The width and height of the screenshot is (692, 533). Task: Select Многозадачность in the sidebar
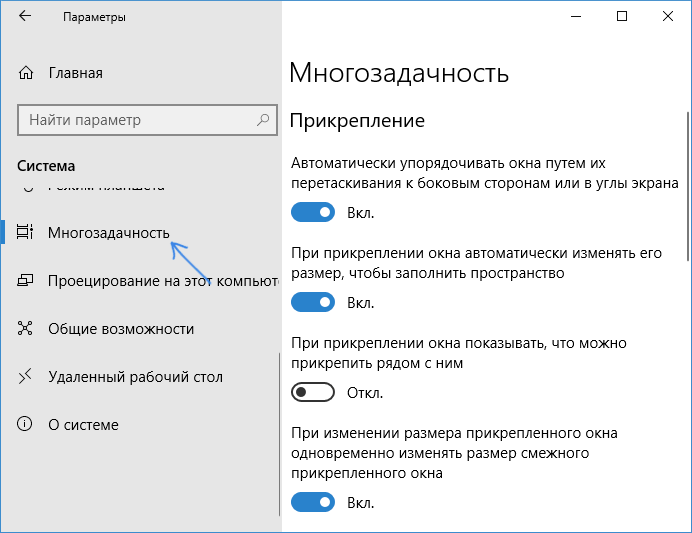(109, 233)
